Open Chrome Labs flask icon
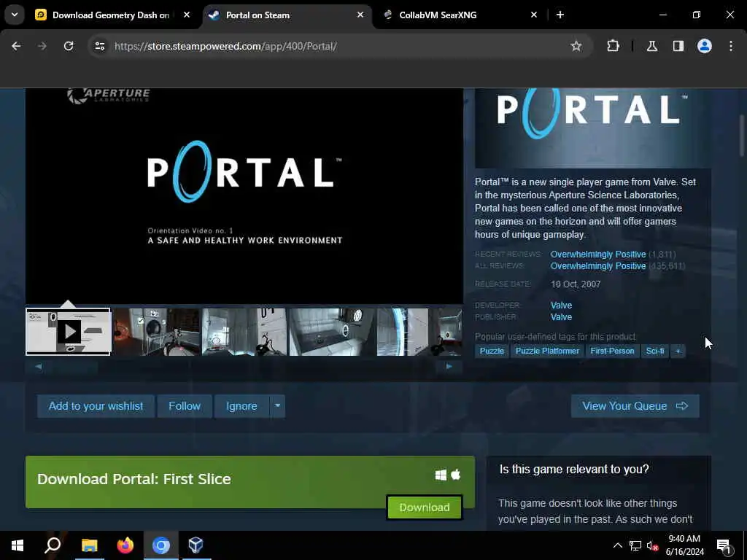747x560 pixels. (652, 46)
